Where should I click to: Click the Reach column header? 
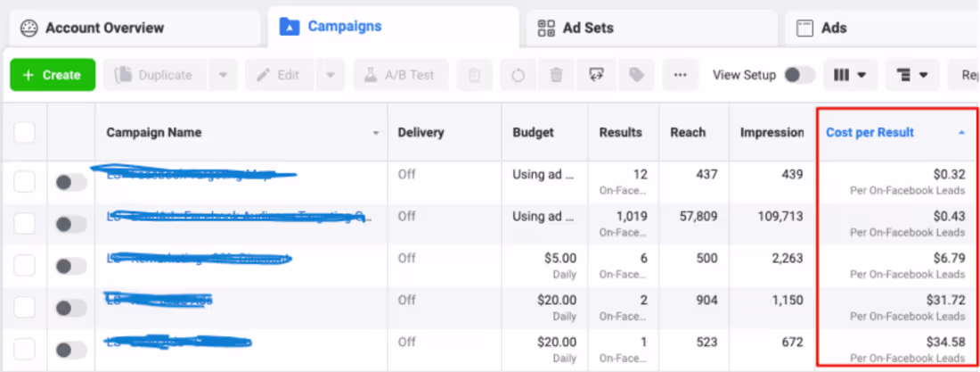[688, 133]
